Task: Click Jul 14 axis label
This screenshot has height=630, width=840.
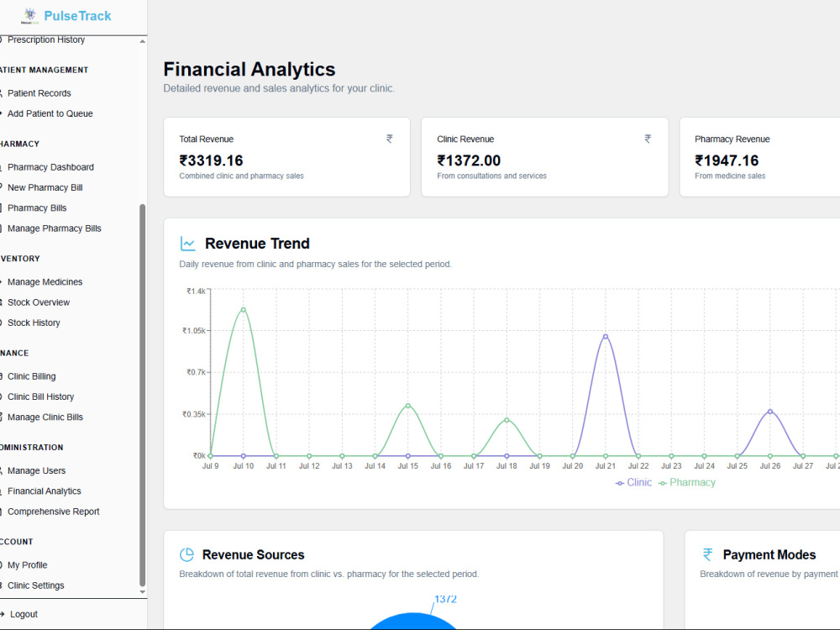Action: [x=375, y=466]
